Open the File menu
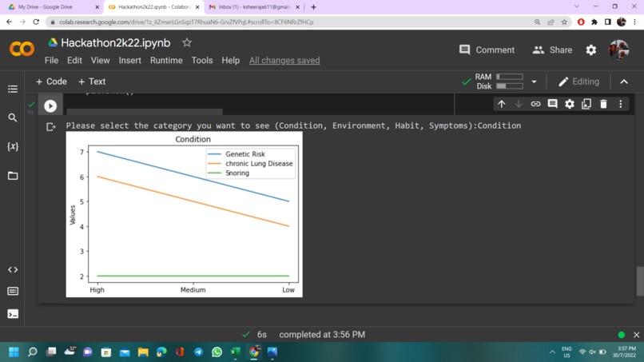Image resolution: width=644 pixels, height=362 pixels. click(x=51, y=61)
